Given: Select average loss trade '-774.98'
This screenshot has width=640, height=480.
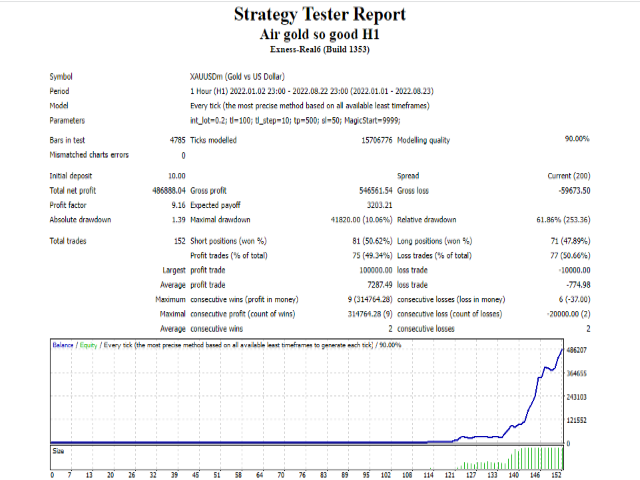Looking at the screenshot, I should point(578,285).
